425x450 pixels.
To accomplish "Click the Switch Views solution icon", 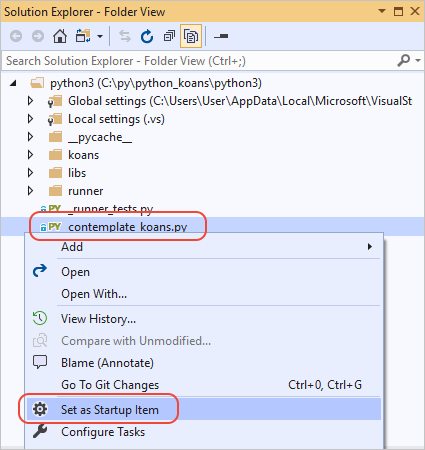I will coord(83,36).
